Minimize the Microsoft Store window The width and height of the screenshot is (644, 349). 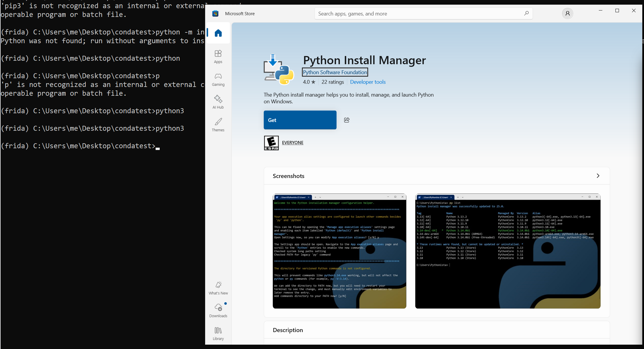pos(600,11)
